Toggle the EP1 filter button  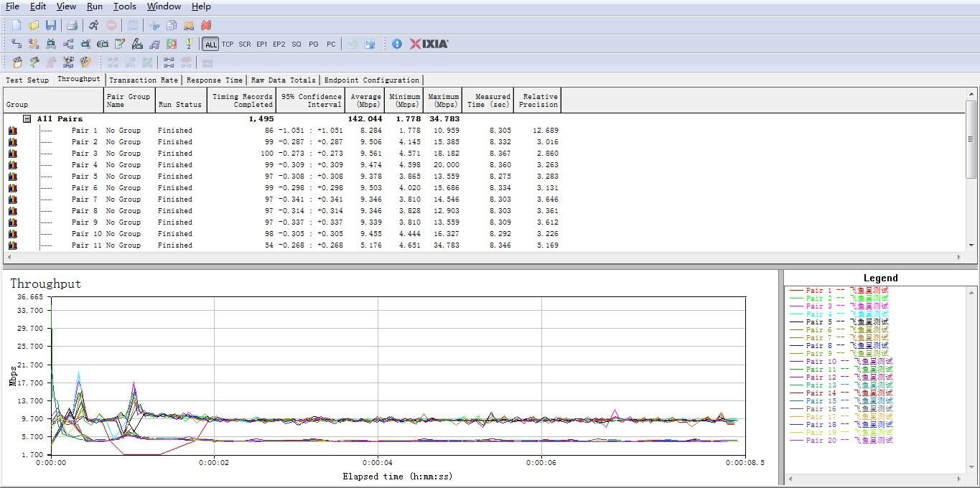[262, 44]
